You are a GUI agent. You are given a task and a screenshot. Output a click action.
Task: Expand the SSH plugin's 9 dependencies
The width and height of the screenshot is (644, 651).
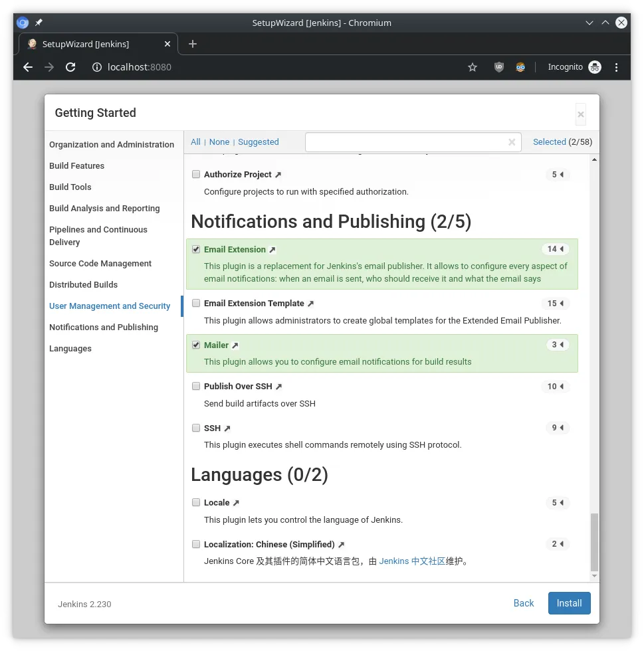point(557,428)
